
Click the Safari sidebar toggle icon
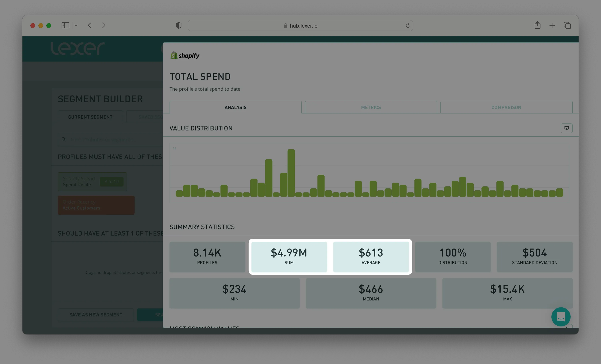[65, 25]
